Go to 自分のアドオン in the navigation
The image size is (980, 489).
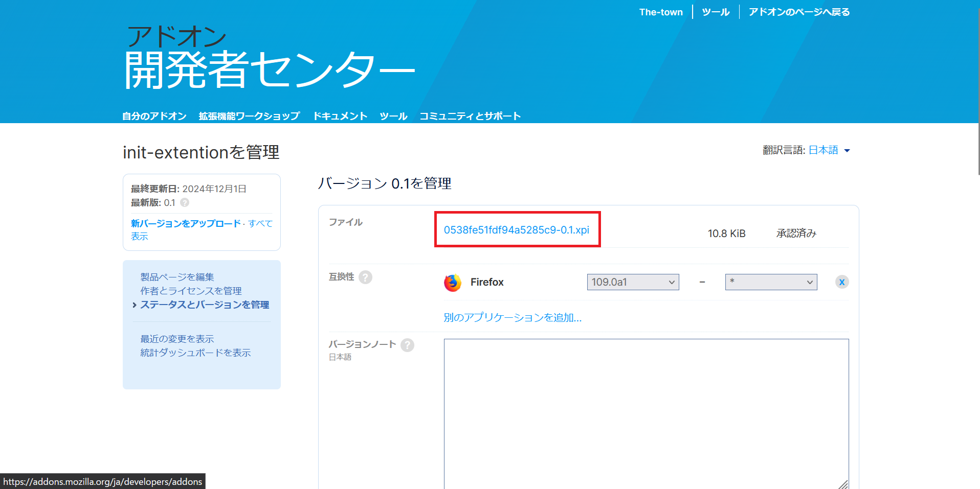tap(154, 116)
